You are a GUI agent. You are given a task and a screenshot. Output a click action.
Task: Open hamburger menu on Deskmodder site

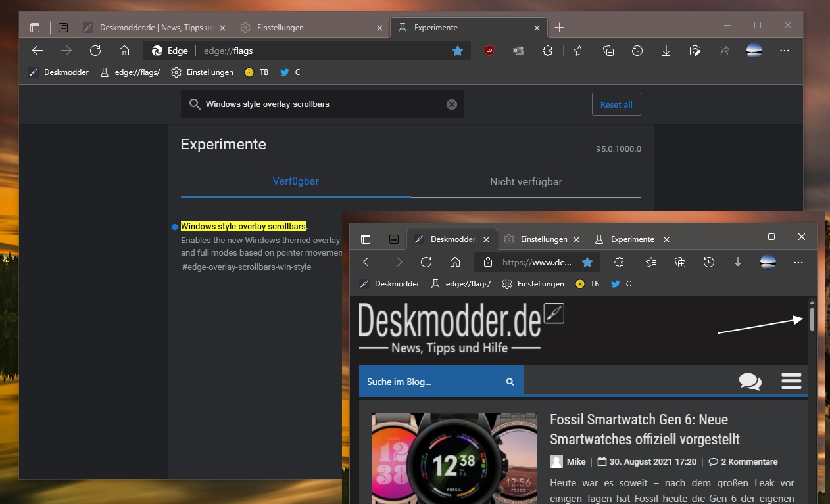792,381
